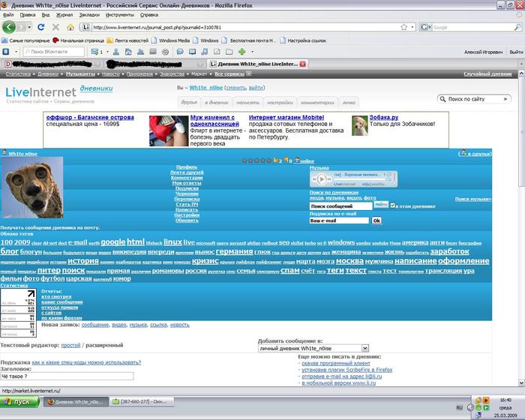This screenshot has width=525, height=420.
Task: Switch to the 'простой' text editor link
Action: 70,345
